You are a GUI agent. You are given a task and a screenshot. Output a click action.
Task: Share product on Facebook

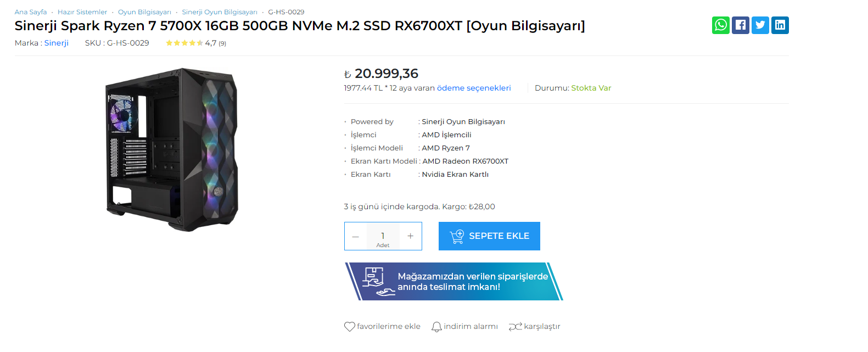740,25
